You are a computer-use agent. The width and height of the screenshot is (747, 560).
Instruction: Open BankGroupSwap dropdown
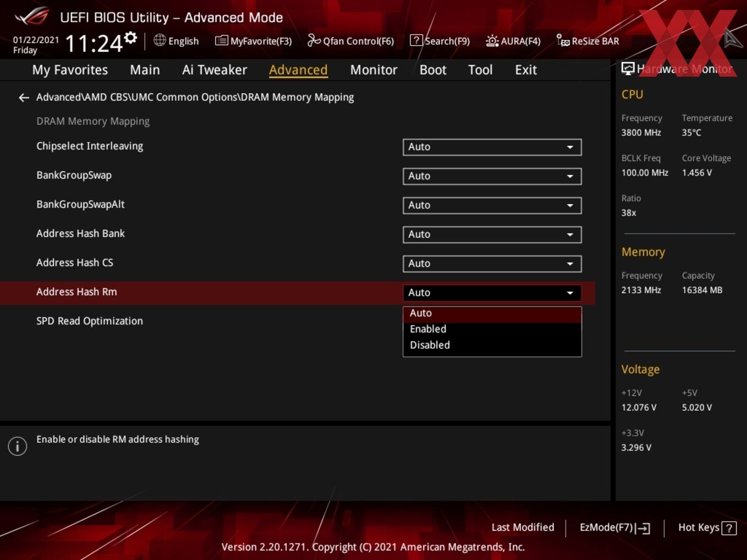492,176
